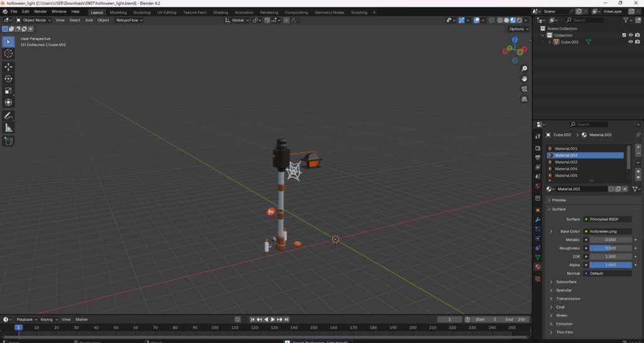The image size is (644, 343).
Task: Click the Options button in viewport
Action: (x=518, y=29)
